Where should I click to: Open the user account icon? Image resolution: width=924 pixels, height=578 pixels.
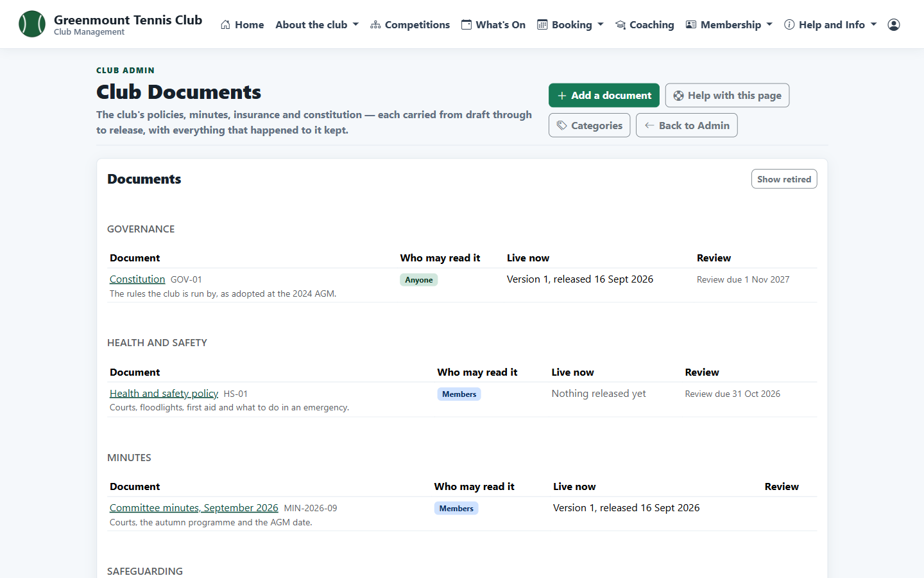click(x=894, y=24)
